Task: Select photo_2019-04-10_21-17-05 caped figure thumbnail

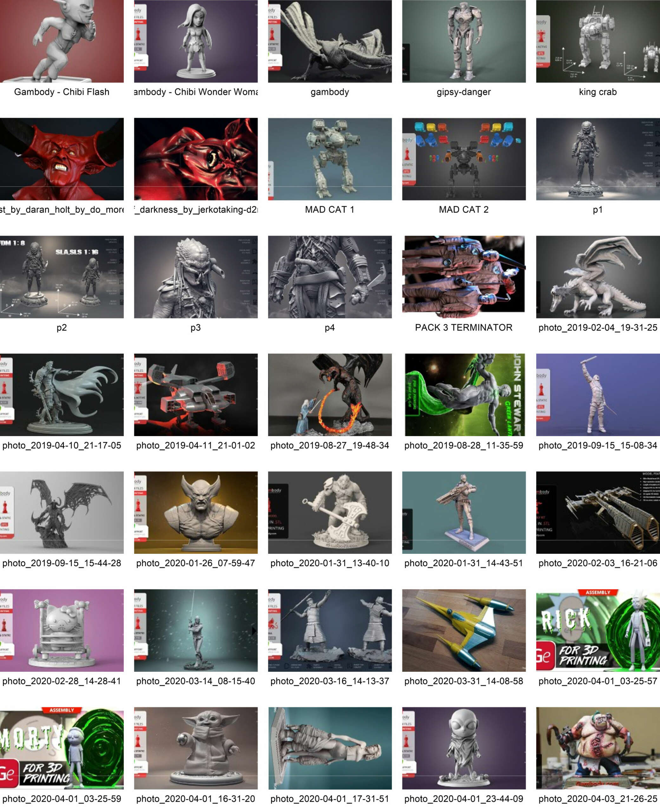Action: pos(62,395)
